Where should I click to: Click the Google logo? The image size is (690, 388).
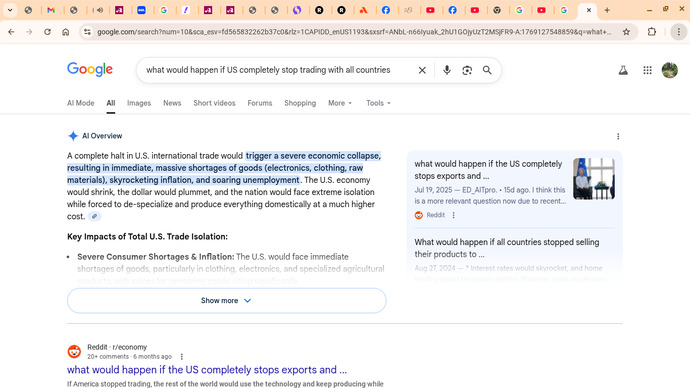click(90, 69)
